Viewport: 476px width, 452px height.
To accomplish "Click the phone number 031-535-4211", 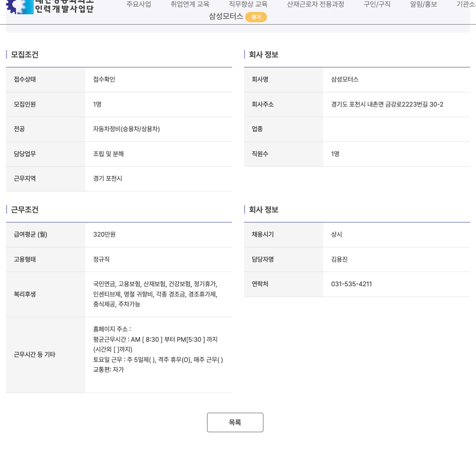I will pos(352,284).
